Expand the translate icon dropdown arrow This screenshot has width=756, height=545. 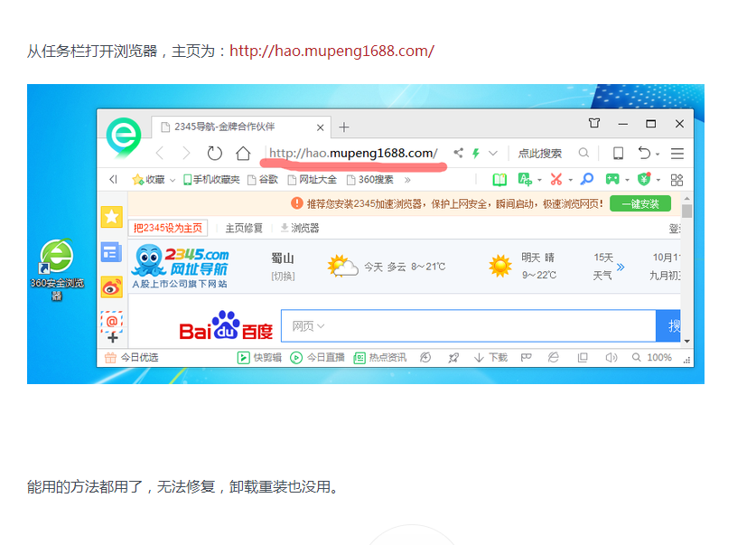coord(539,181)
